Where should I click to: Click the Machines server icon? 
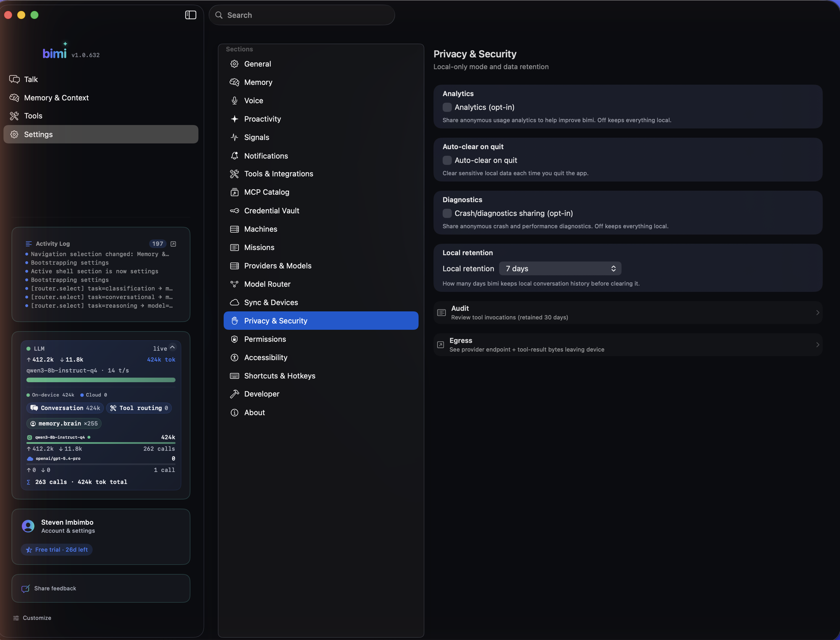pyautogui.click(x=234, y=229)
